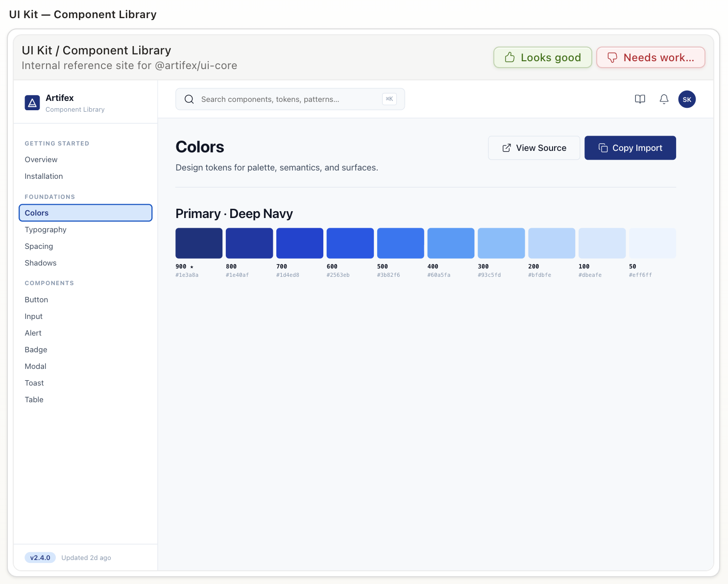The image size is (728, 584).
Task: Open the Shadows foundations page
Action: pyautogui.click(x=85, y=263)
